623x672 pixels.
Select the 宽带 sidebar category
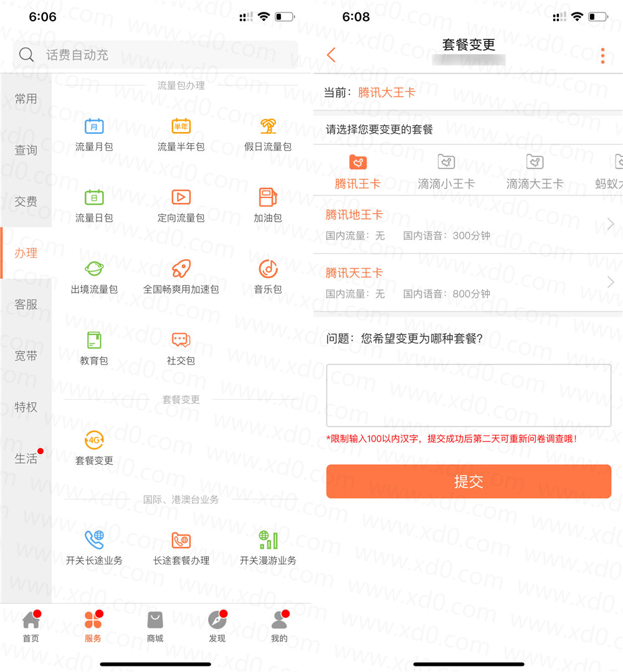point(26,356)
